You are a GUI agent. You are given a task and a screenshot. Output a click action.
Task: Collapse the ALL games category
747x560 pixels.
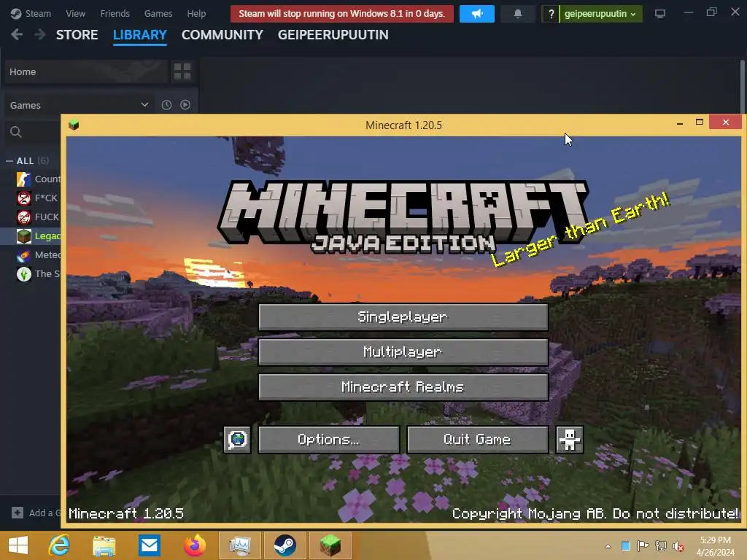tap(9, 161)
